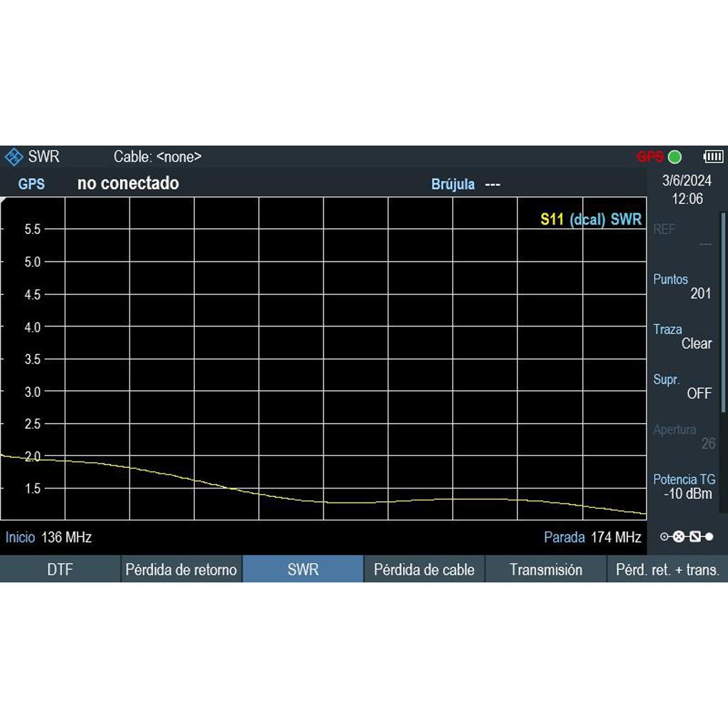728x728 pixels.
Task: Select the SWR measurement tab
Action: click(303, 569)
